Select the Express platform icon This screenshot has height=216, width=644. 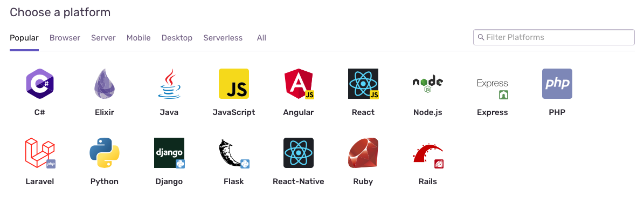click(x=493, y=84)
